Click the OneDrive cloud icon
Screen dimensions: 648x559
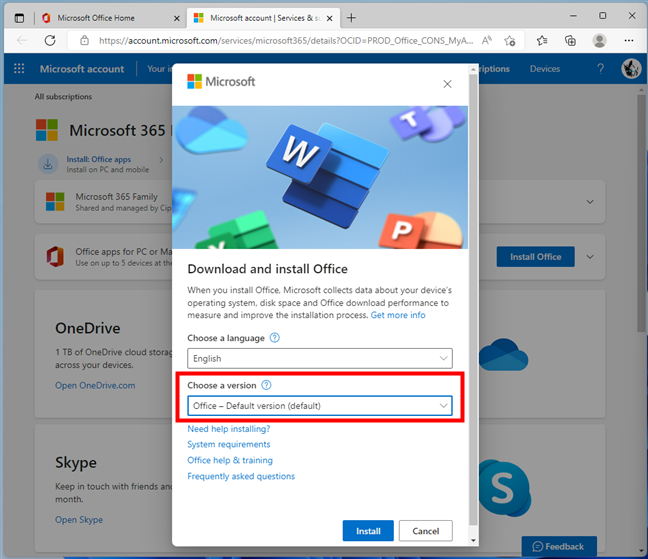click(x=504, y=355)
